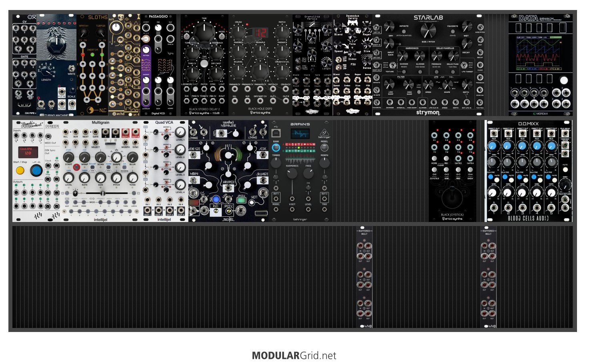
Task: Click the strymon logo on StarLab
Action: pos(428,112)
